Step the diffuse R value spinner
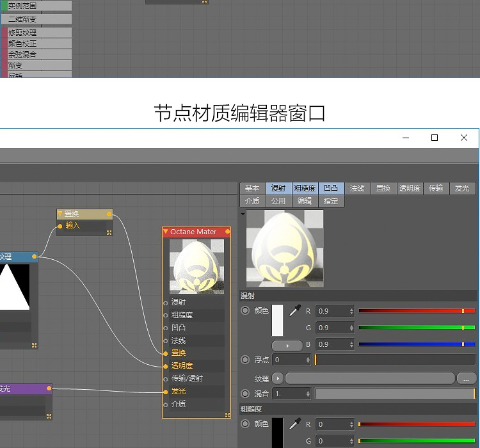 pyautogui.click(x=351, y=311)
